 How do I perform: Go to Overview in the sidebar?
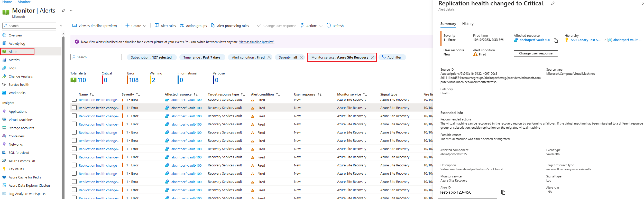[15, 35]
